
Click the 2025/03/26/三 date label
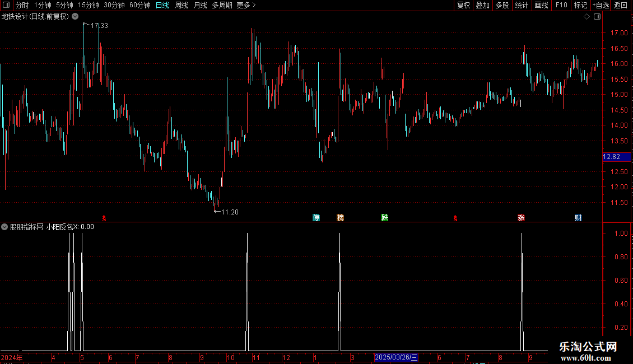point(396,357)
